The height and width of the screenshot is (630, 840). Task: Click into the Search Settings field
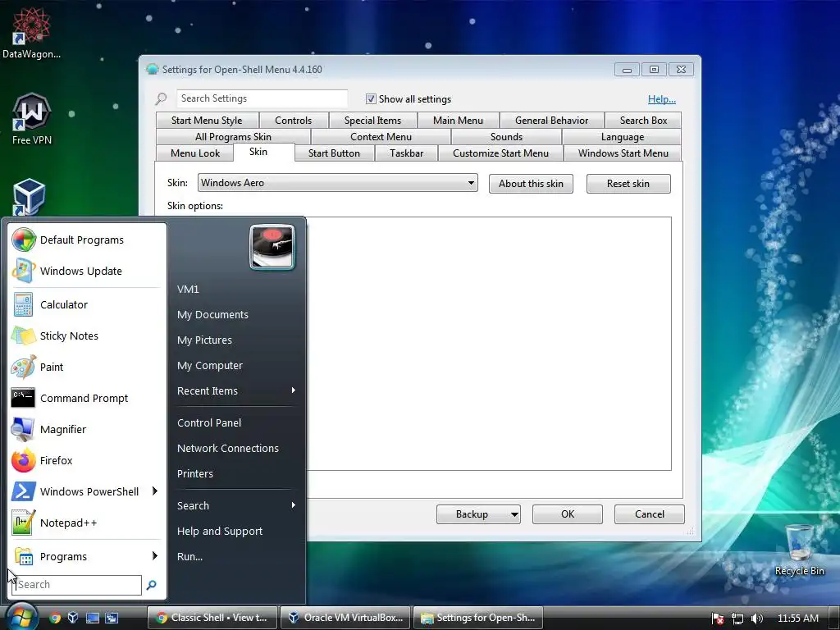[x=262, y=98]
